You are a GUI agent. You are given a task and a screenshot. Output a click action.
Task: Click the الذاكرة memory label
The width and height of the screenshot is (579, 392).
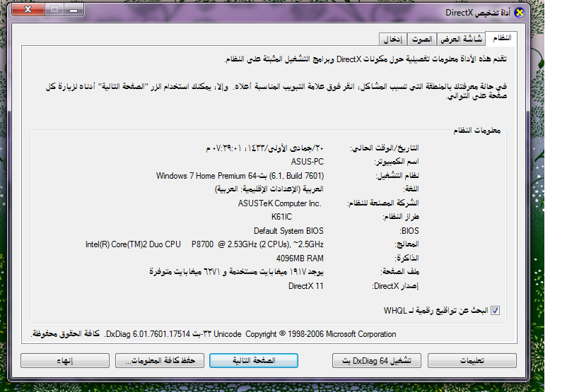[x=407, y=259]
